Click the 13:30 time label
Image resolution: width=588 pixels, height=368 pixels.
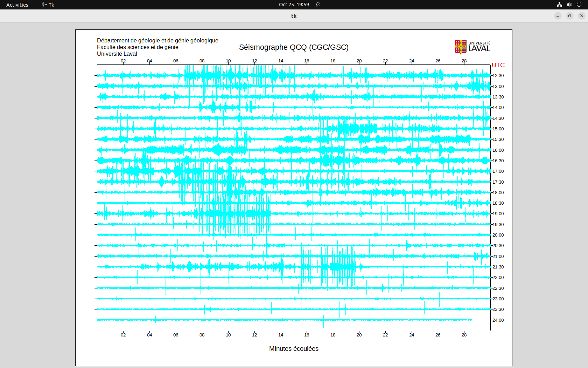point(498,97)
